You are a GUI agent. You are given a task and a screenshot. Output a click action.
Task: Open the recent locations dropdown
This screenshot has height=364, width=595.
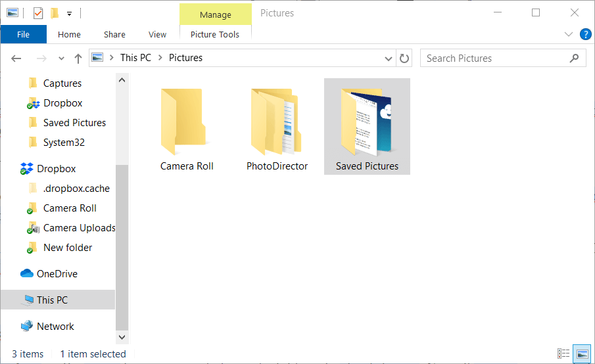62,58
